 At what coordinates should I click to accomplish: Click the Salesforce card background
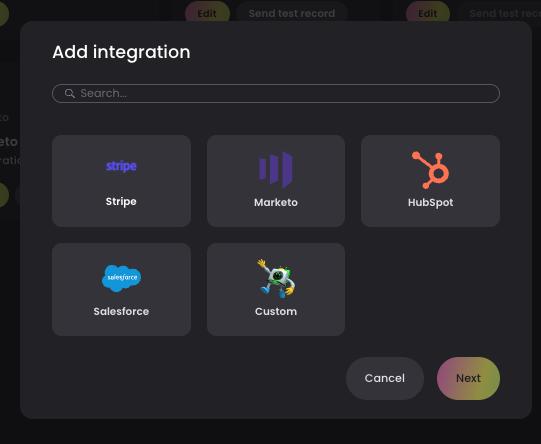click(121, 289)
